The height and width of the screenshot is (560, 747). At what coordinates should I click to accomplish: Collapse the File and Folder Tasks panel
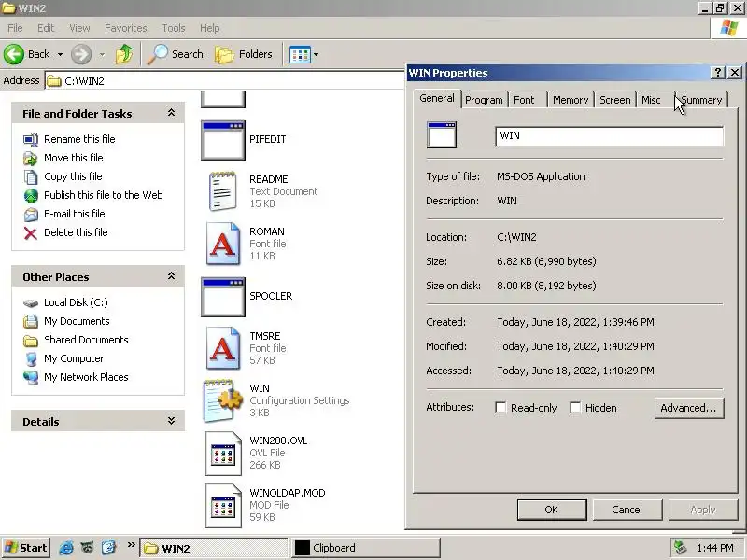click(x=171, y=113)
